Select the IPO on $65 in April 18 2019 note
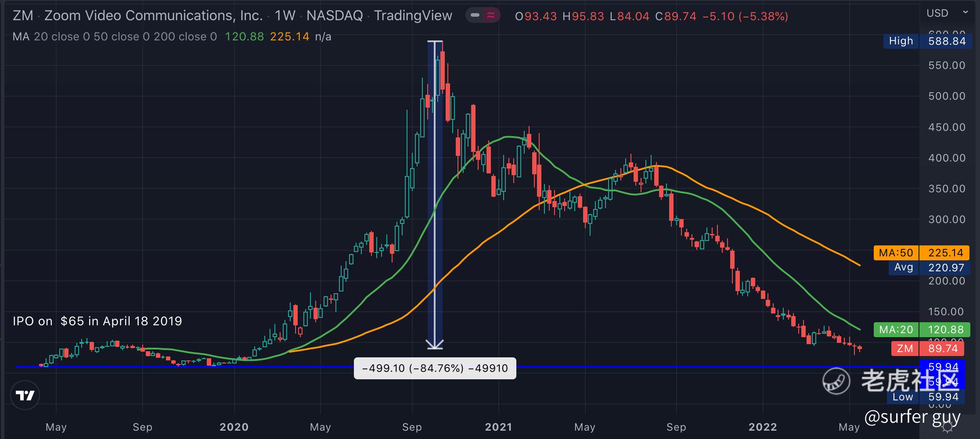 coord(97,321)
